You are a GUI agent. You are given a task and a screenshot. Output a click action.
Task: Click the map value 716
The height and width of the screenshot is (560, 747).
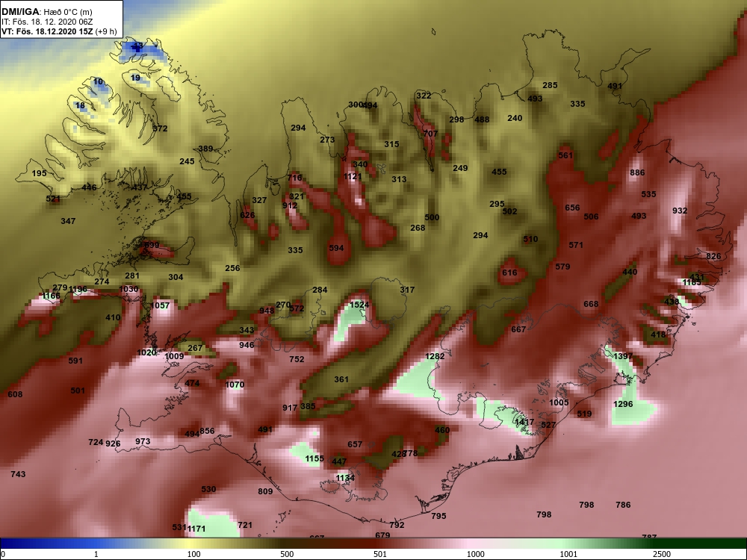click(294, 178)
